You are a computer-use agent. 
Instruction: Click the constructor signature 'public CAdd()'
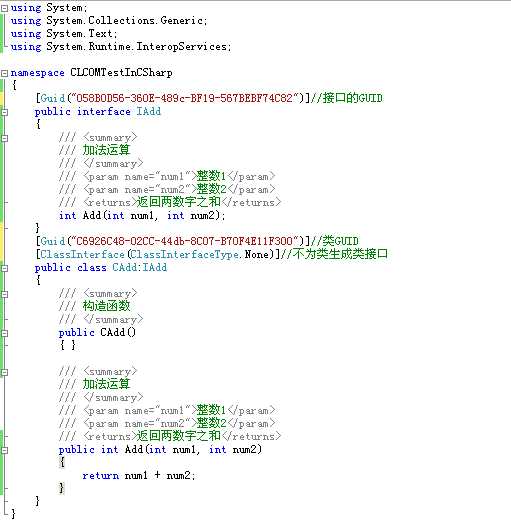97,332
